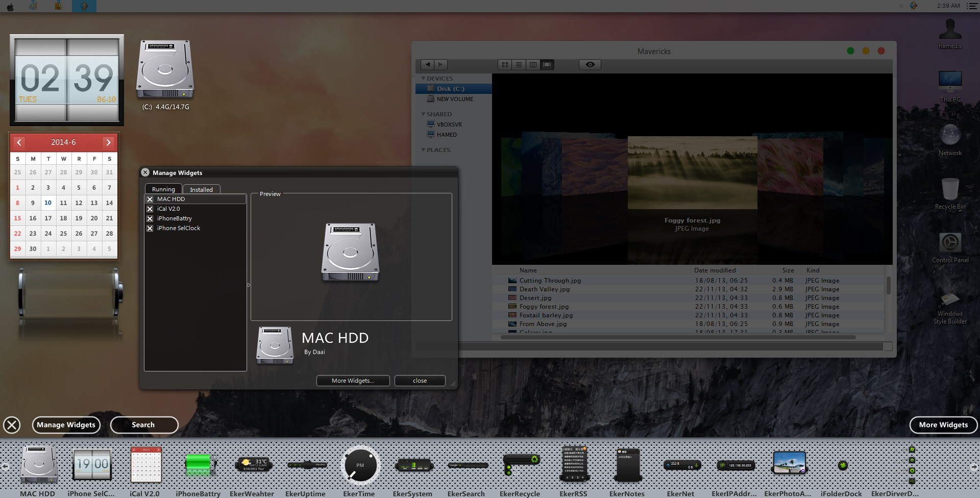This screenshot has height=498, width=980.
Task: Select the EkerPhotoA widget icon
Action: click(x=789, y=463)
